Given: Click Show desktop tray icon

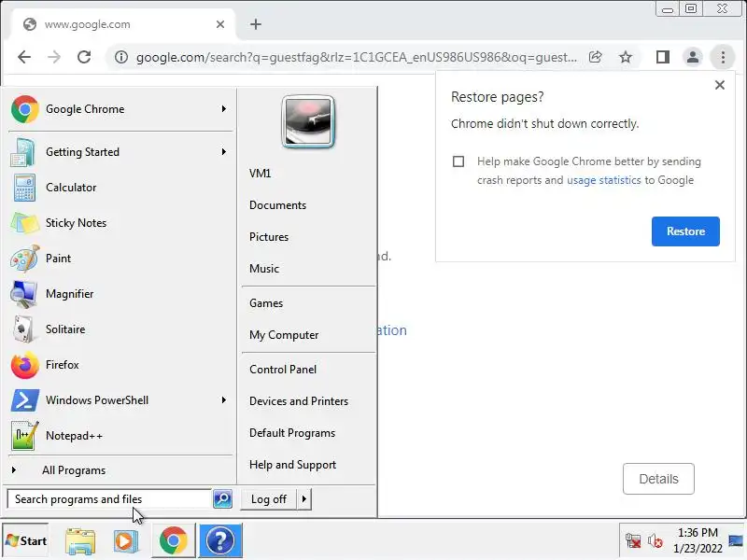Looking at the screenshot, I should tap(736, 540).
